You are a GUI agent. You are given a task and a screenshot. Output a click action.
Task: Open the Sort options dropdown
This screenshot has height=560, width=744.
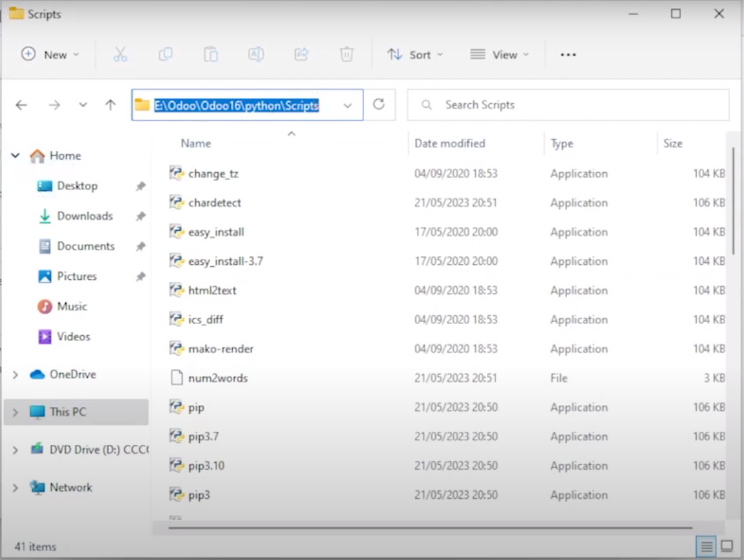click(415, 55)
